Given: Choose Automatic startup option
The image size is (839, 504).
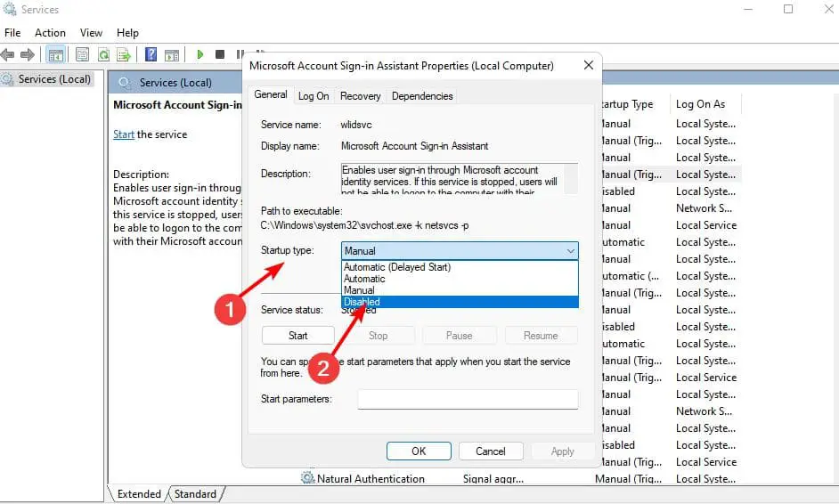Looking at the screenshot, I should pyautogui.click(x=460, y=279).
